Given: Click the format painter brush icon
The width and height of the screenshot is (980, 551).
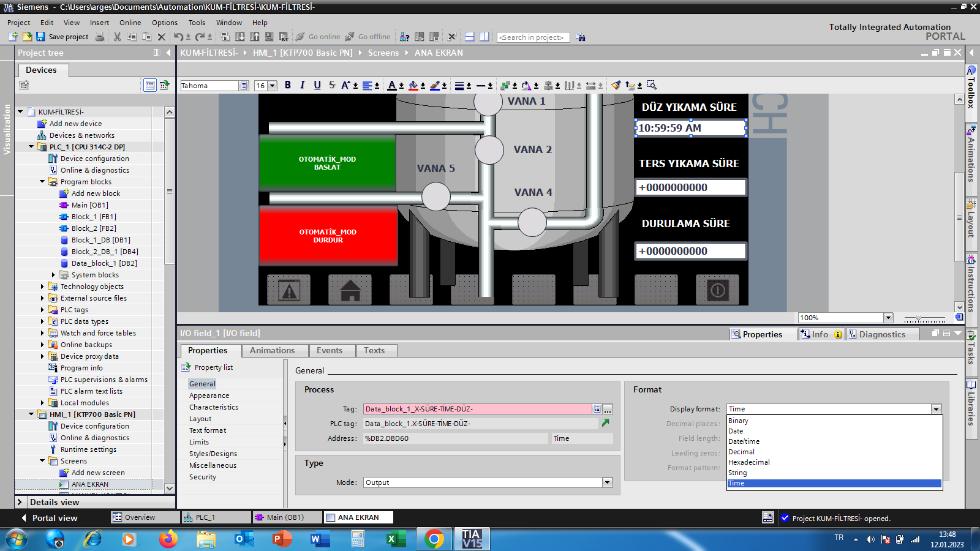Looking at the screenshot, I should point(616,85).
